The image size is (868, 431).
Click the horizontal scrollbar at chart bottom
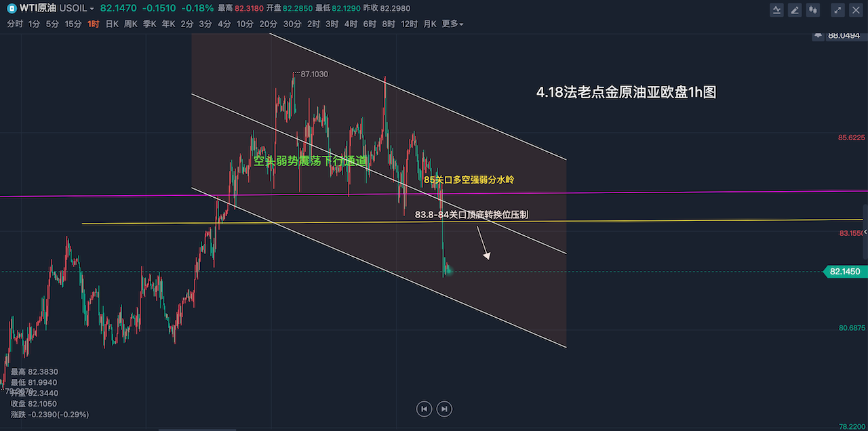(x=197, y=429)
